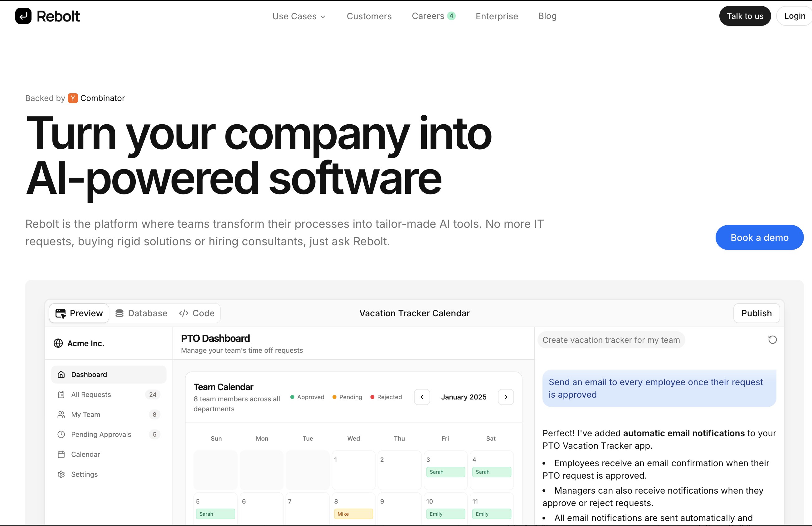Open All Requests via clipboard icon
Screen dimensions: 812x526
pyautogui.click(x=61, y=395)
